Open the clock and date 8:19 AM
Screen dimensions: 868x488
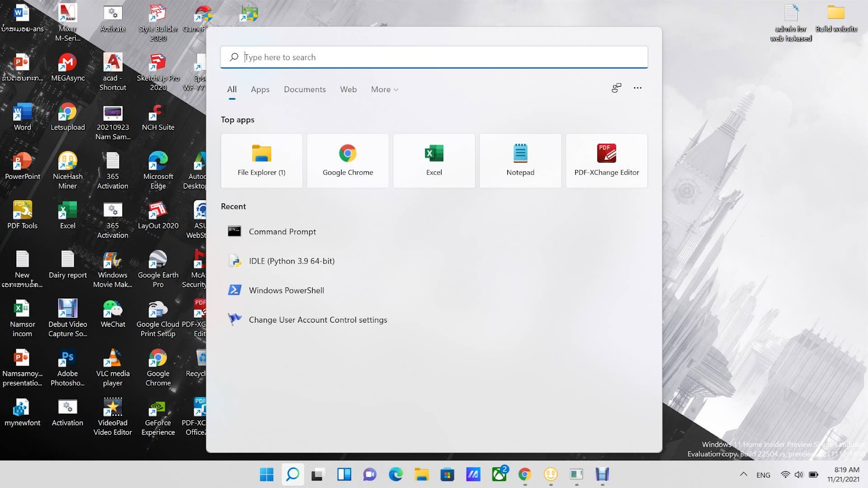pos(844,474)
